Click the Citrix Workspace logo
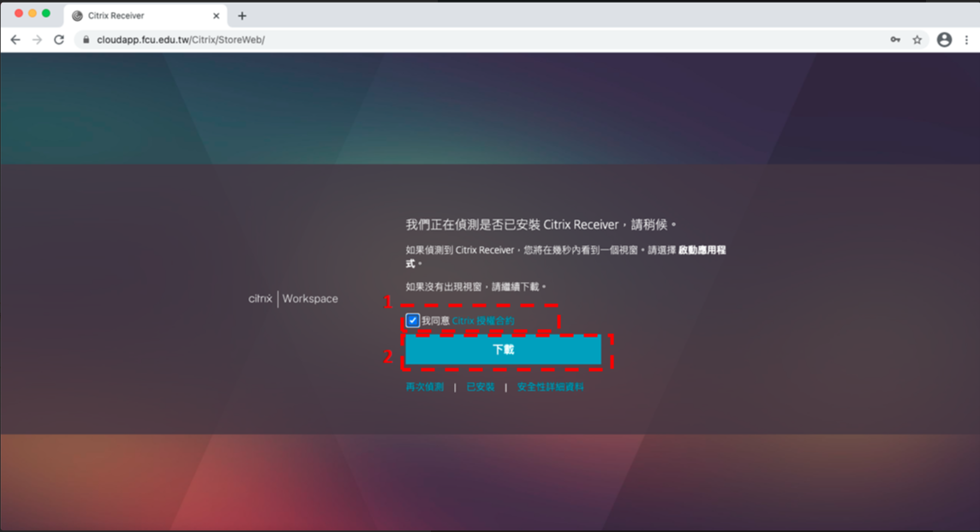This screenshot has height=532, width=980. pos(293,299)
